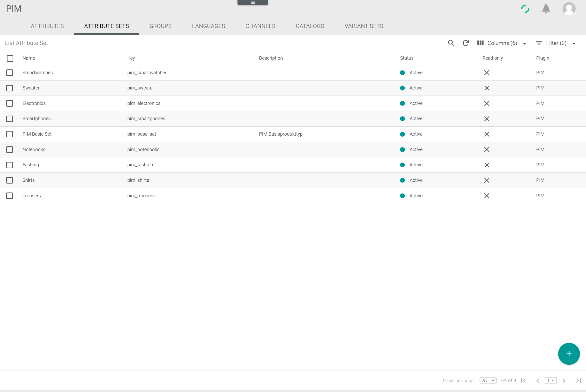Click the Filter (0) label
The height and width of the screenshot is (392, 586).
pos(556,43)
